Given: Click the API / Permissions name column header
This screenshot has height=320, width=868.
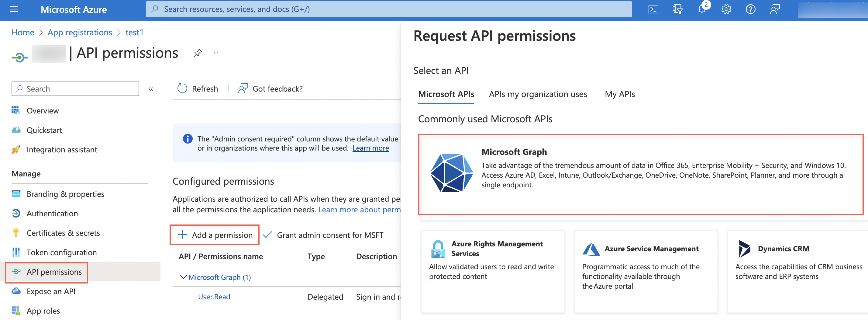Looking at the screenshot, I should (221, 257).
